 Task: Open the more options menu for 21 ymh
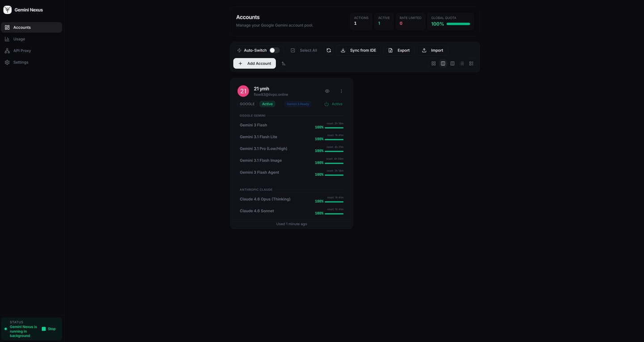click(x=341, y=91)
